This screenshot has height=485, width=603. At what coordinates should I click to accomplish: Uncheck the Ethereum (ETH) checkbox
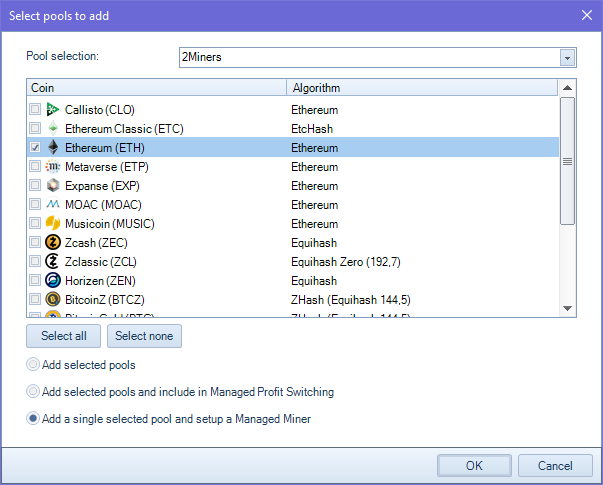pos(35,147)
